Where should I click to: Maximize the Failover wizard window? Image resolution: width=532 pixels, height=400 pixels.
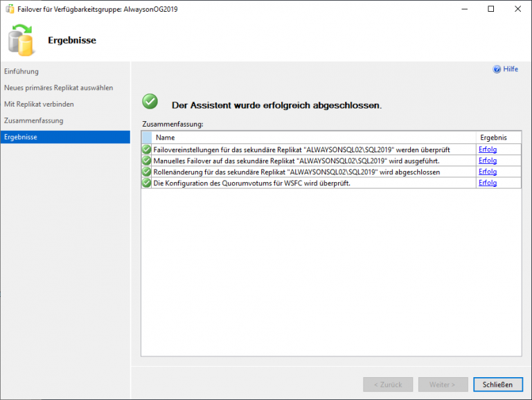pyautogui.click(x=491, y=9)
